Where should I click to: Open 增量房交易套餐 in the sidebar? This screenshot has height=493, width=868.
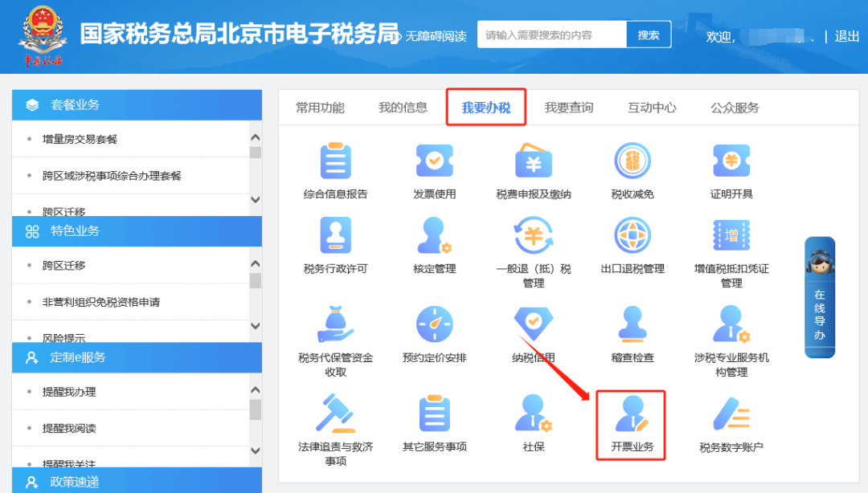(80, 140)
